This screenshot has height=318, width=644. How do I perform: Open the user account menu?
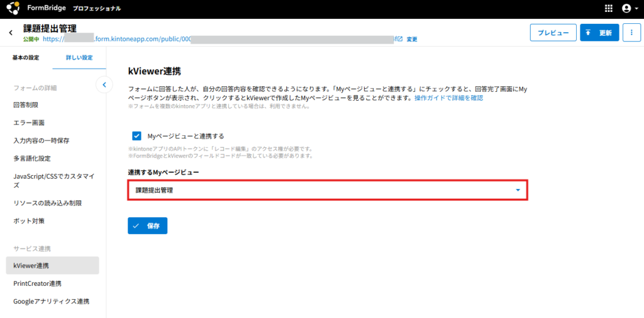pyautogui.click(x=626, y=9)
